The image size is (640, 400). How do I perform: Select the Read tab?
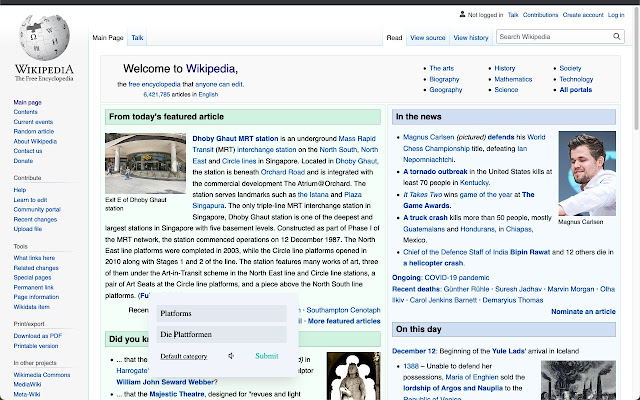(394, 38)
